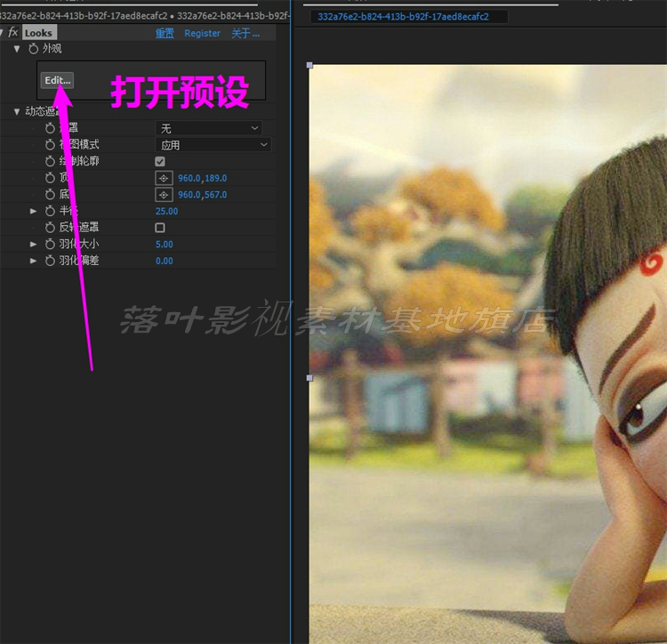
Task: Collapse the 外观 property group
Action: (17, 49)
